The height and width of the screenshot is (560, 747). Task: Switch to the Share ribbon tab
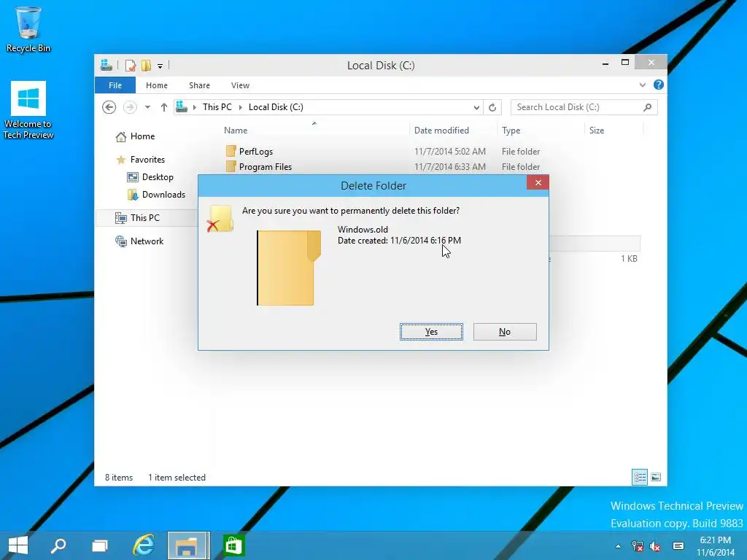pyautogui.click(x=199, y=85)
